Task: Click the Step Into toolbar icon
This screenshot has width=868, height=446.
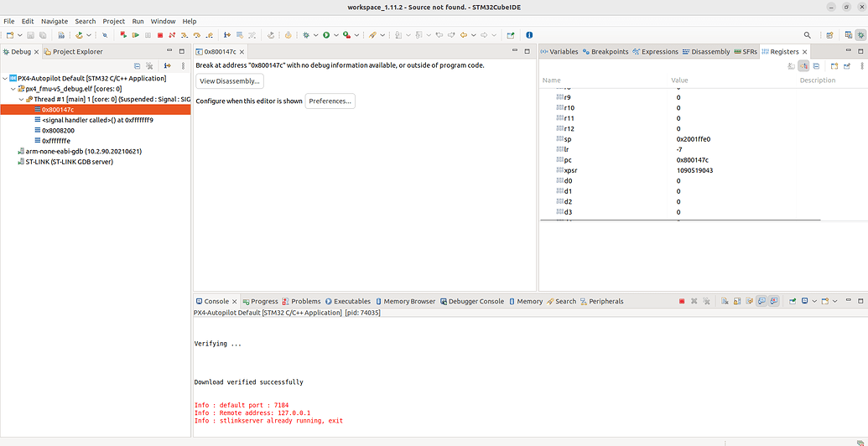Action: click(x=185, y=35)
